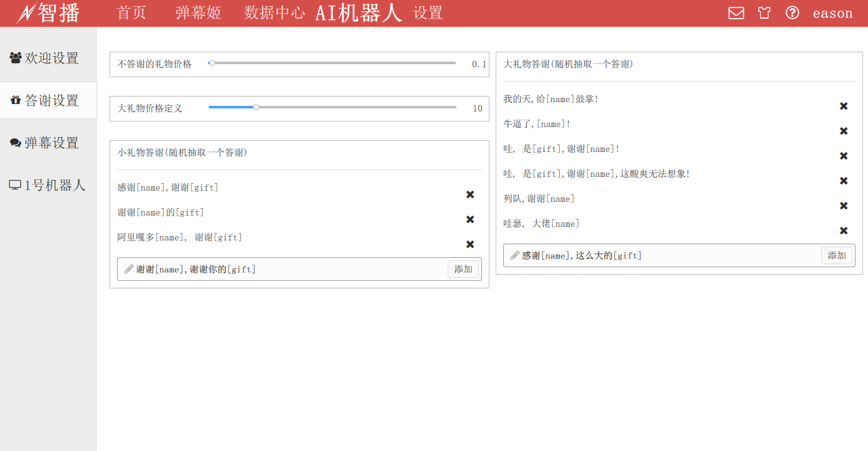Image resolution: width=868 pixels, height=451 pixels.
Task: Click the 大礼物价格定义 slider track at its midpoint
Action: [x=333, y=107]
